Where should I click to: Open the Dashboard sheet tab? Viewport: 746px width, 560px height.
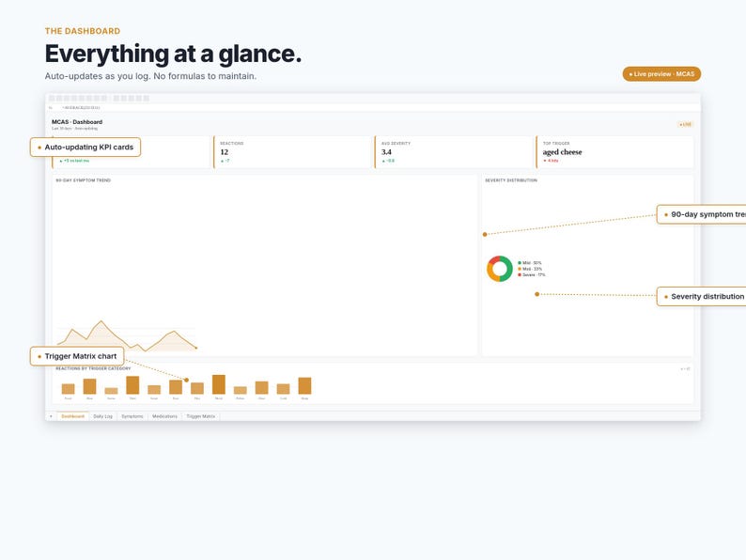[x=72, y=416]
